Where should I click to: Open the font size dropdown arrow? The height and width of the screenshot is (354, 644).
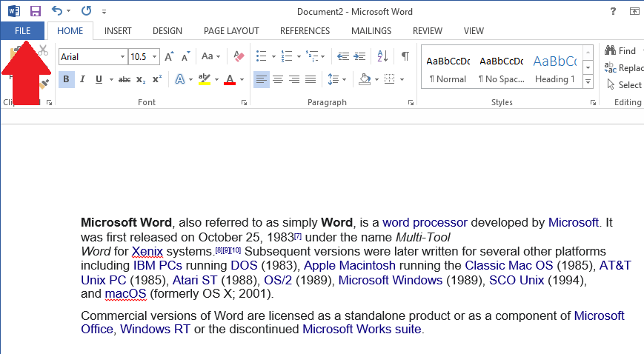(155, 57)
